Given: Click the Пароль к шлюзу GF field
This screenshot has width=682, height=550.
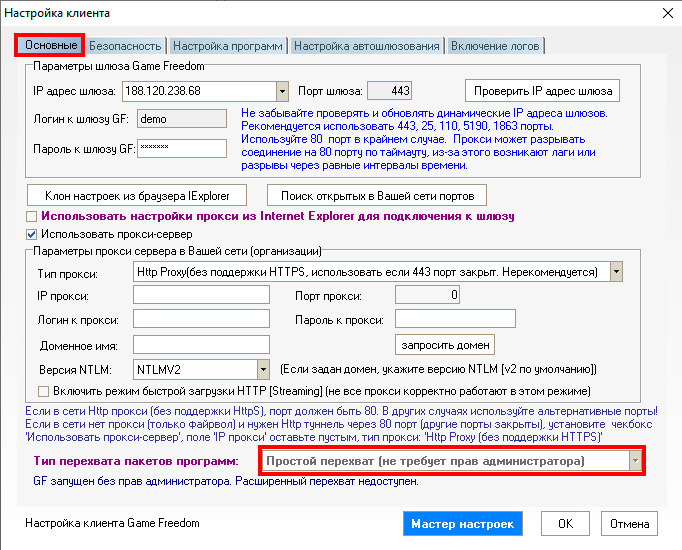Looking at the screenshot, I should pyautogui.click(x=182, y=148).
